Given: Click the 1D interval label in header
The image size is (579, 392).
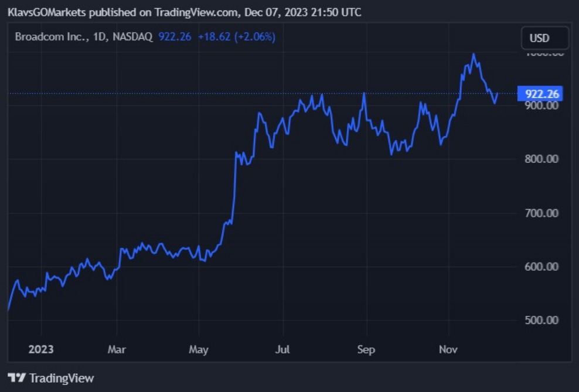Looking at the screenshot, I should tap(100, 36).
